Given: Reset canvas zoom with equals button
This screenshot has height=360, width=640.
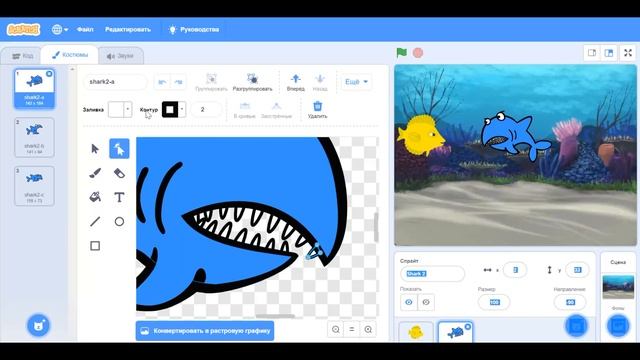Looking at the screenshot, I should [352, 329].
